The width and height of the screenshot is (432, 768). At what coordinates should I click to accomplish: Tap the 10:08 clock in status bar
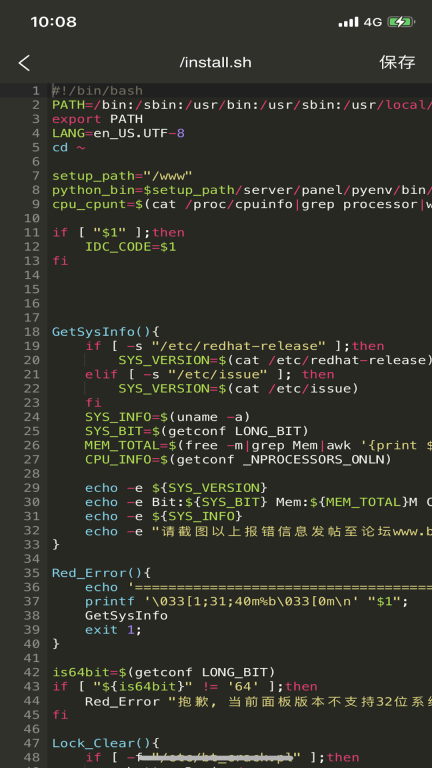[x=53, y=22]
